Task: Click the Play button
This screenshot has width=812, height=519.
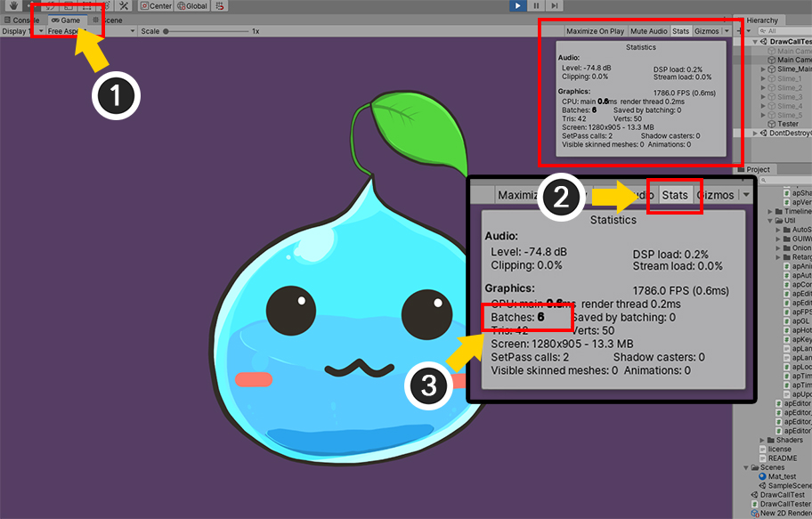Action: 517,5
